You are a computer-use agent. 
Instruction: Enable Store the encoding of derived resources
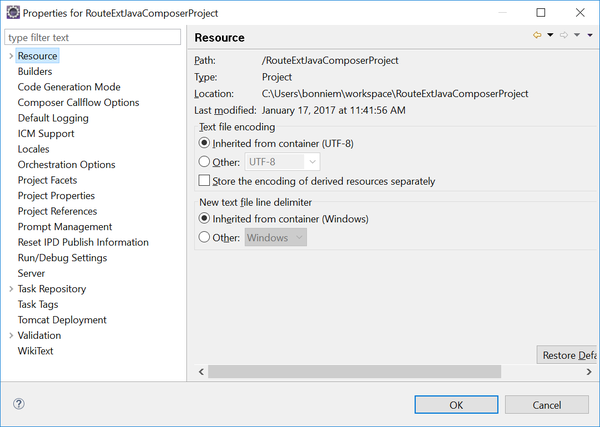pyautogui.click(x=204, y=180)
